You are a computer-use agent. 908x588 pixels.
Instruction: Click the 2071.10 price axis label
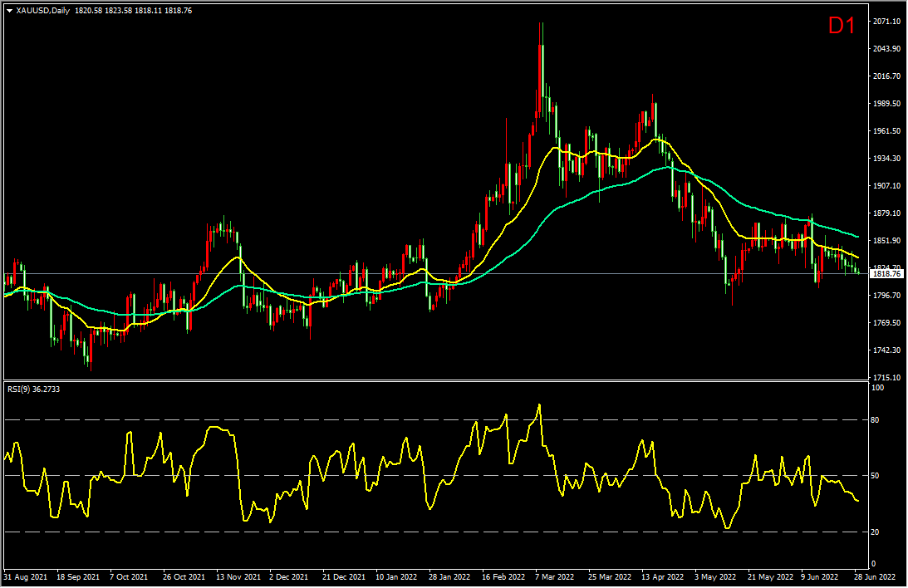[x=886, y=22]
